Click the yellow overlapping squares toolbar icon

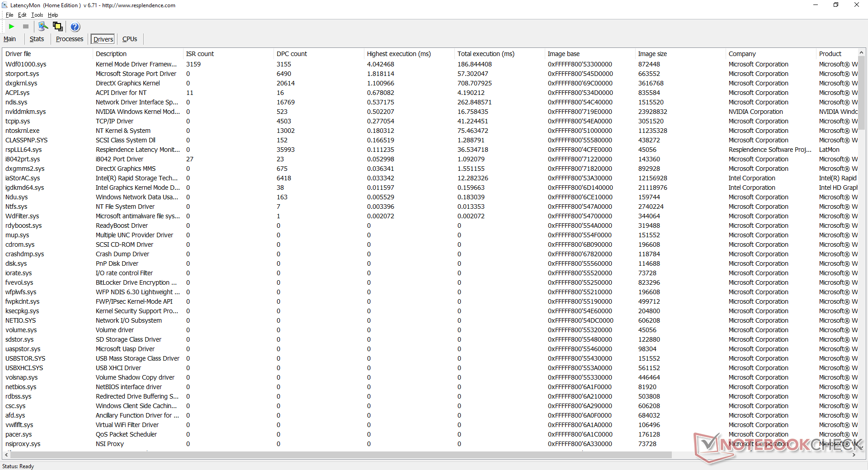click(x=58, y=27)
